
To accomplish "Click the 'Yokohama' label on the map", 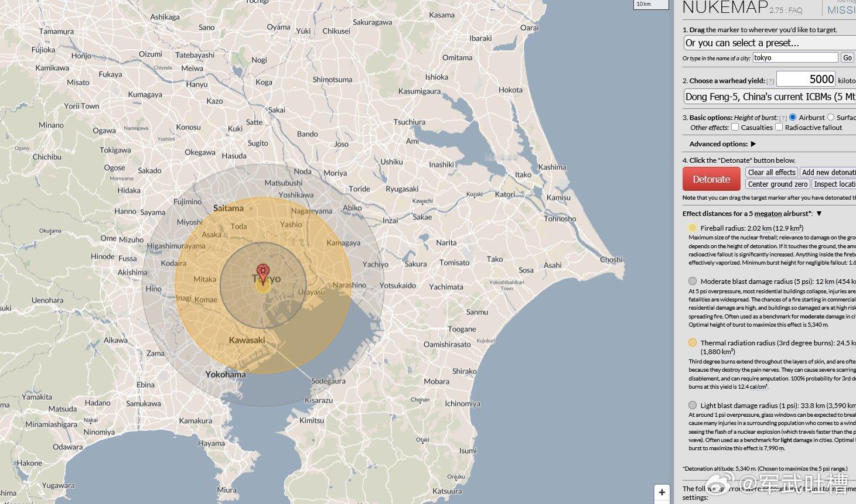I will (x=226, y=374).
